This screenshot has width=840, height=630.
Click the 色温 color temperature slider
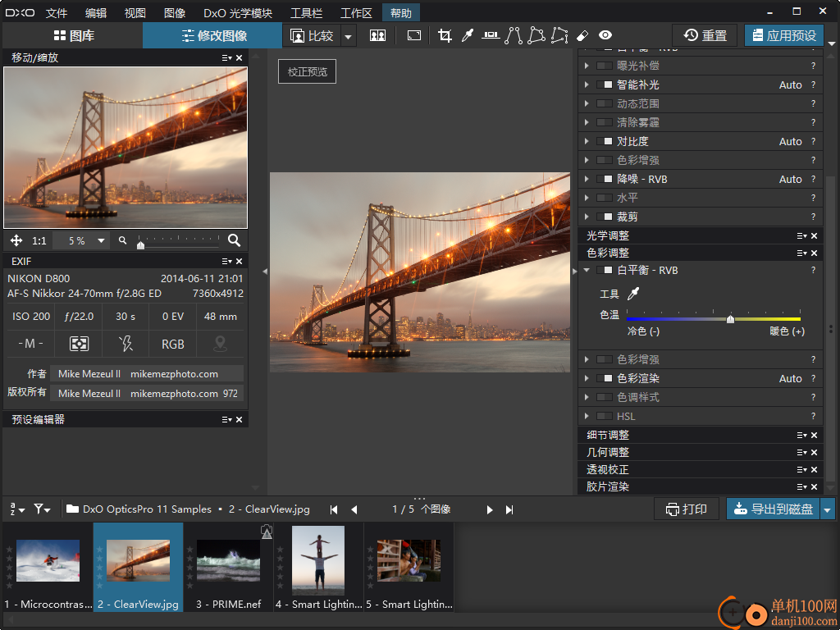coord(714,318)
